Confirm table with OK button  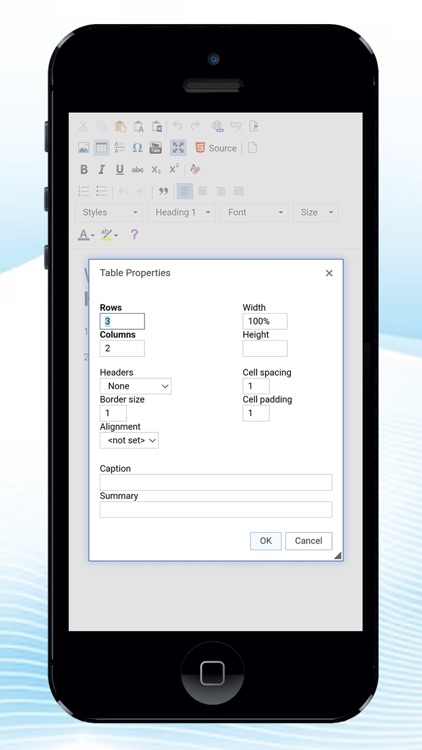[x=266, y=541]
